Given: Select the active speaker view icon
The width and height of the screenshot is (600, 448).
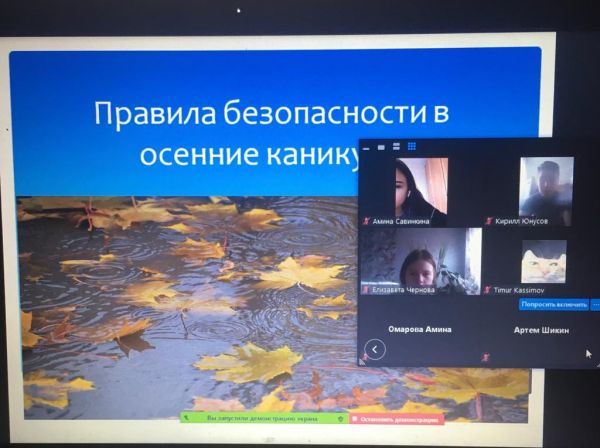Looking at the screenshot, I should [396, 146].
